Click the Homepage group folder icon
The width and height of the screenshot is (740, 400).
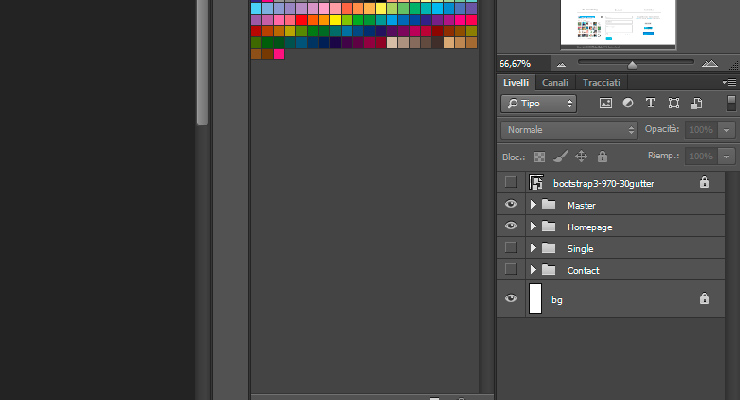548,226
